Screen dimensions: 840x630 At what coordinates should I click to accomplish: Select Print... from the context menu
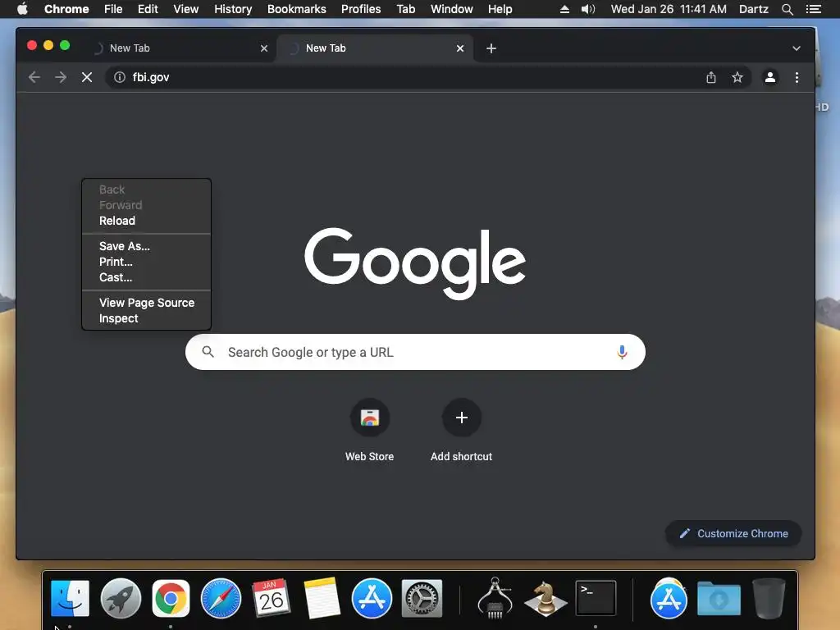(116, 262)
